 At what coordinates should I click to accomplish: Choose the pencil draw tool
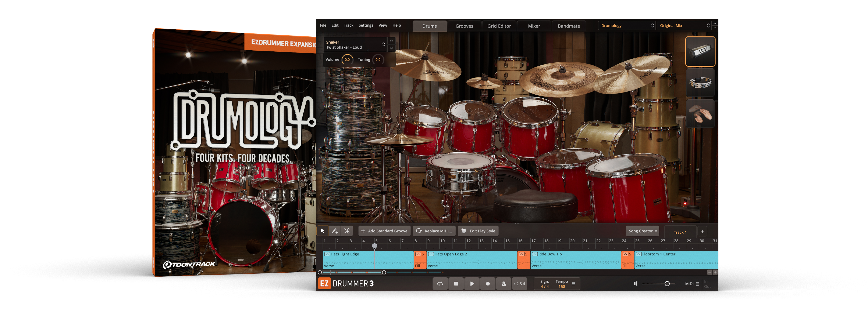coord(334,231)
